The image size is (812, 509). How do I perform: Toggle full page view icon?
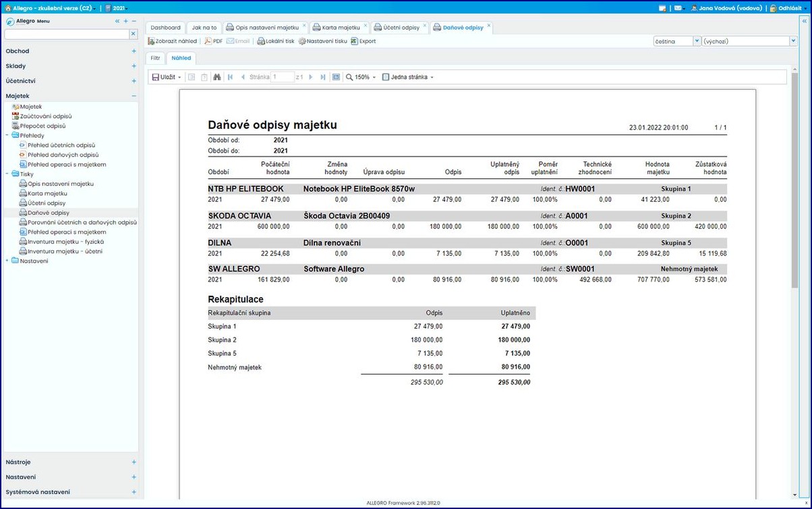coord(336,77)
